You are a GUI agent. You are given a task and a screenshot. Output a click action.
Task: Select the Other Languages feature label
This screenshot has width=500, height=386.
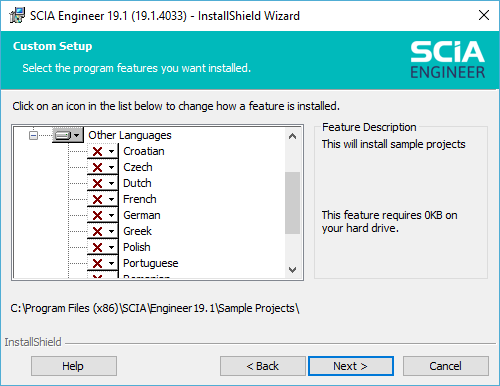pyautogui.click(x=130, y=135)
